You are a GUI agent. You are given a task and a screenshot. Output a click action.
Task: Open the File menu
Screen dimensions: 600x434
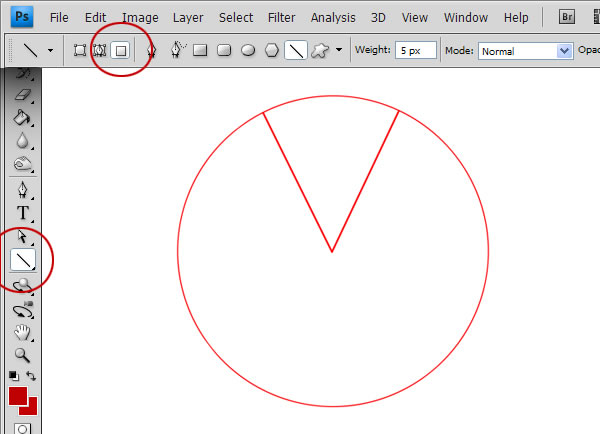point(59,18)
